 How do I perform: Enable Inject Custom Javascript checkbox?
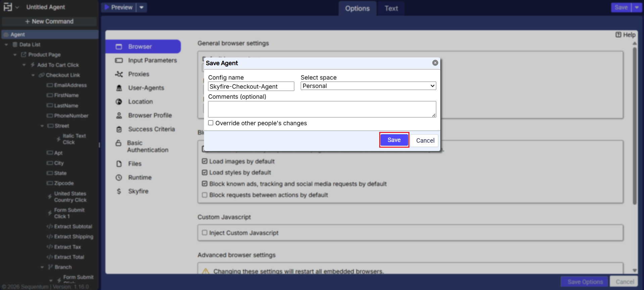pyautogui.click(x=205, y=233)
